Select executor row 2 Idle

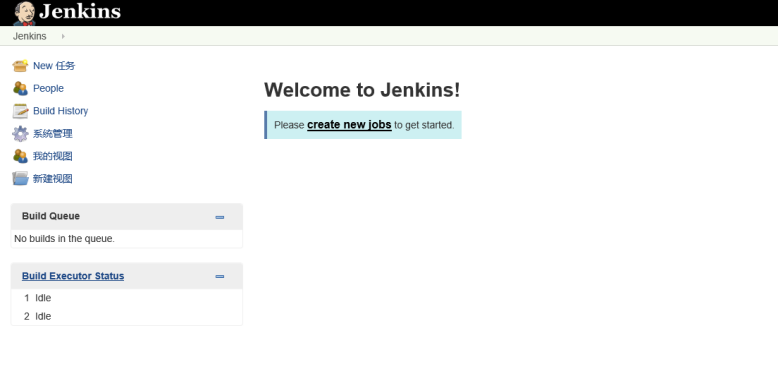(x=127, y=316)
